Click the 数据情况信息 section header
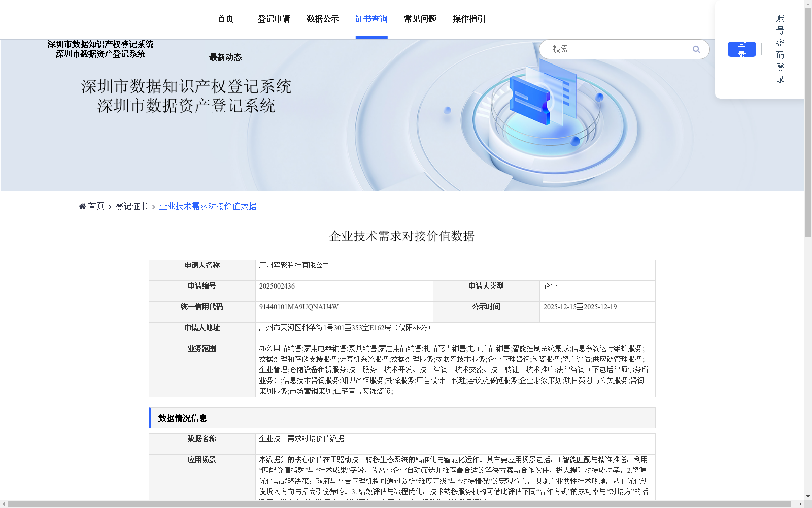The height and width of the screenshot is (508, 812). pos(402,418)
